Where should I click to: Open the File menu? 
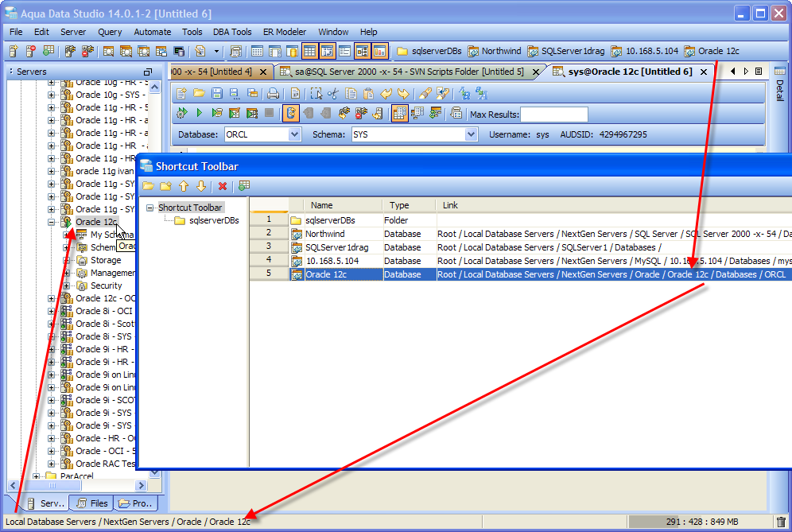(x=16, y=32)
